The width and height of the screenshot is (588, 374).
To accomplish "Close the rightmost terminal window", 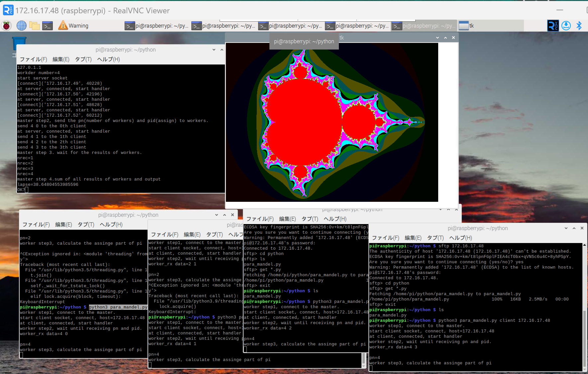I will (x=582, y=228).
